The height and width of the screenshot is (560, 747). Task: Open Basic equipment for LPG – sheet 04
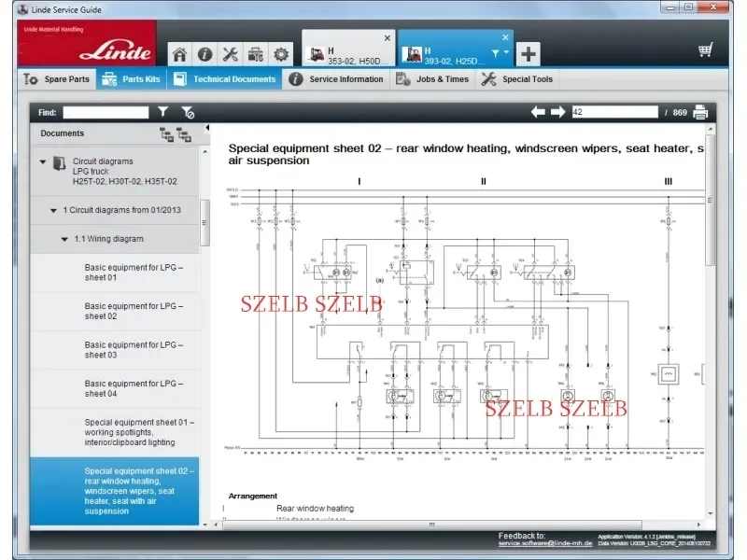coord(115,388)
